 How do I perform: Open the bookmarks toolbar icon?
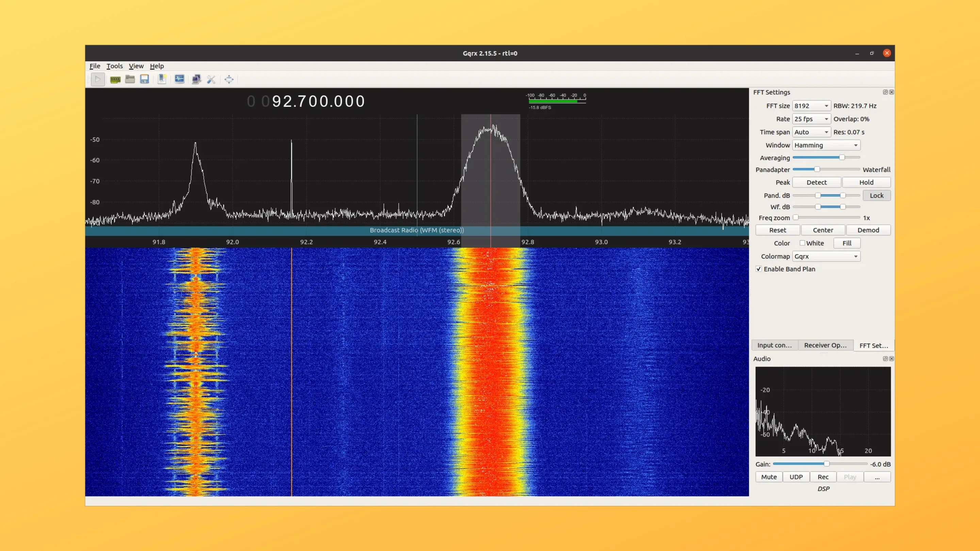point(162,79)
